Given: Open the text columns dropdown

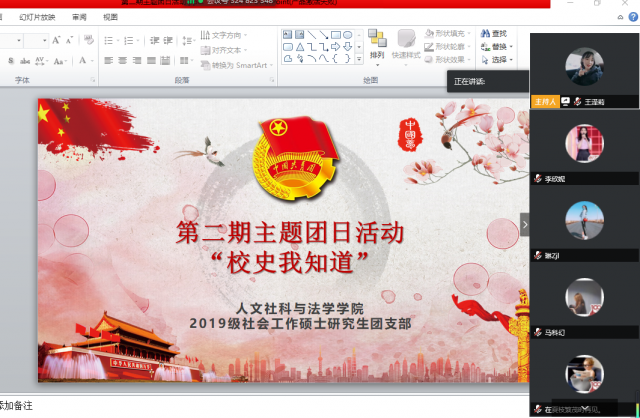Looking at the screenshot, I should (x=187, y=60).
